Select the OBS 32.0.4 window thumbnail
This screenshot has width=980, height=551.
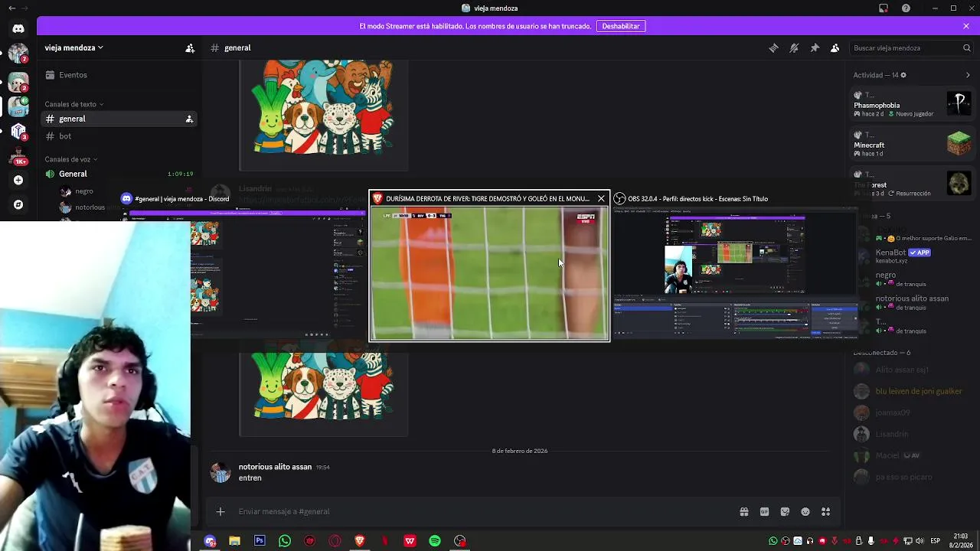coord(735,273)
